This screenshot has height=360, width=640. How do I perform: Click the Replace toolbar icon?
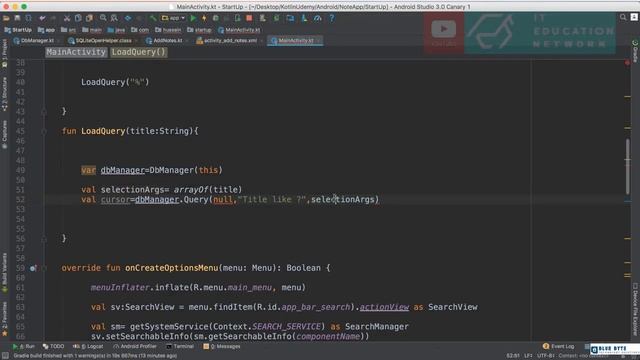point(114,18)
